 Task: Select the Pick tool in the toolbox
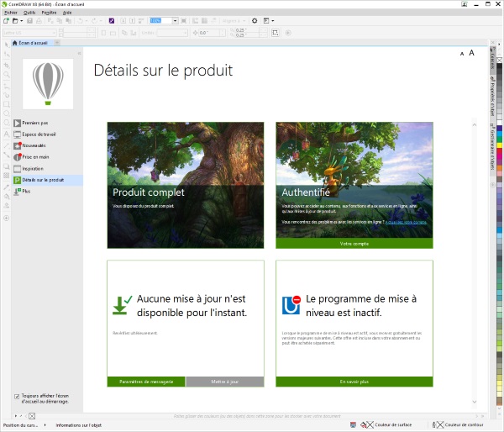6,45
